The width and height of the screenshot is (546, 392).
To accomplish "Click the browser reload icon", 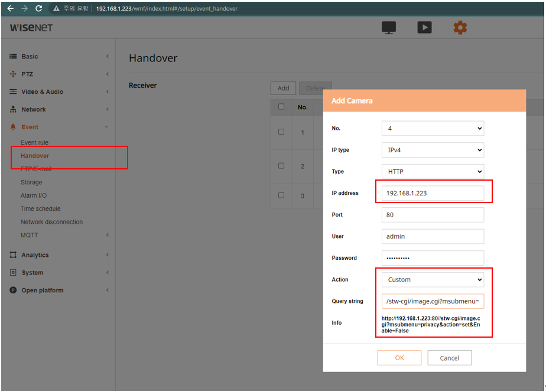I will 39,9.
